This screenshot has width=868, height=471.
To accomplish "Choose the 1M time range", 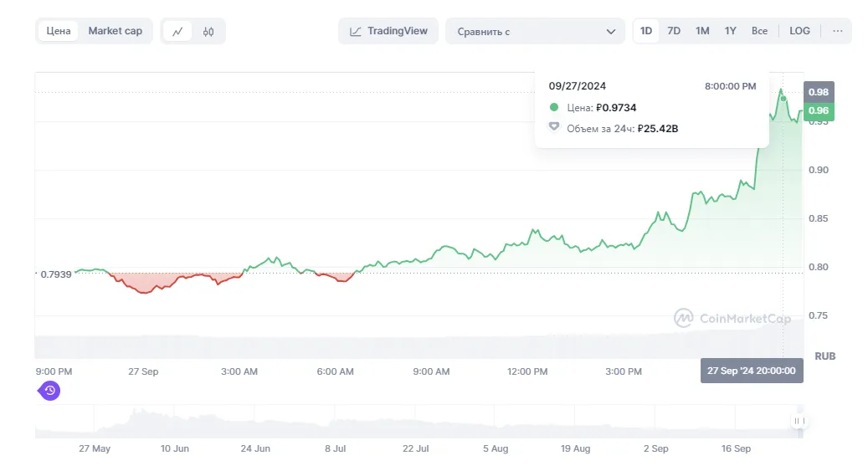I will [x=702, y=31].
